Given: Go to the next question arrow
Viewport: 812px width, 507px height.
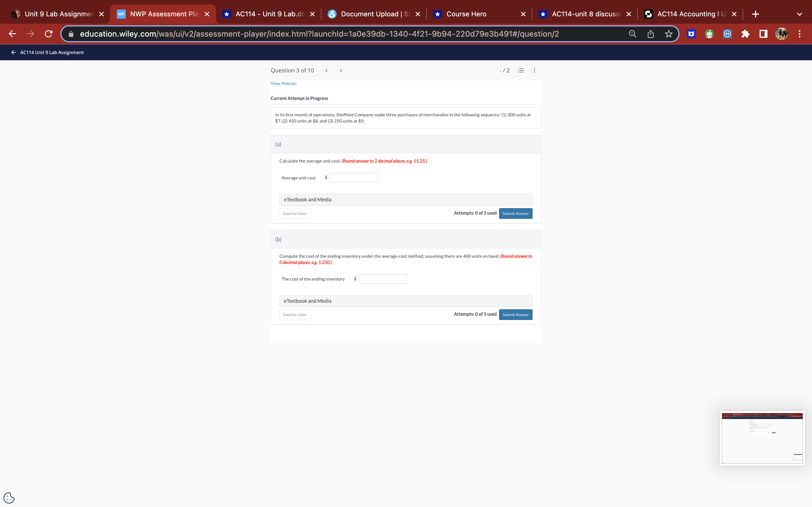Looking at the screenshot, I should (x=341, y=70).
